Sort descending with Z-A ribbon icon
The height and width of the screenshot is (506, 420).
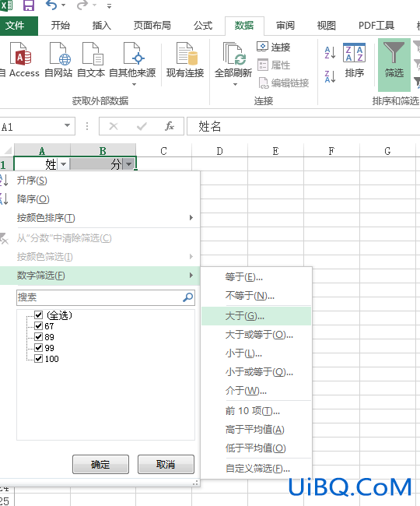(330, 77)
